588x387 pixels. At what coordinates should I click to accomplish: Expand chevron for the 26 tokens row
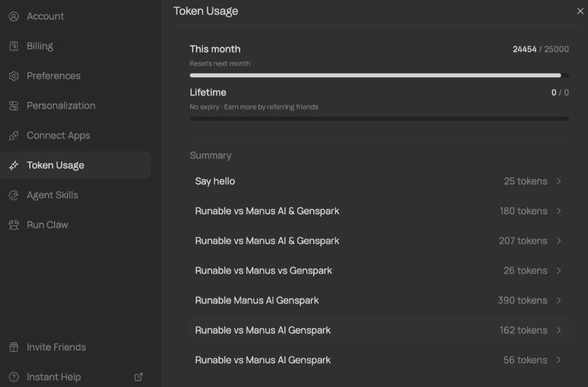pyautogui.click(x=559, y=271)
